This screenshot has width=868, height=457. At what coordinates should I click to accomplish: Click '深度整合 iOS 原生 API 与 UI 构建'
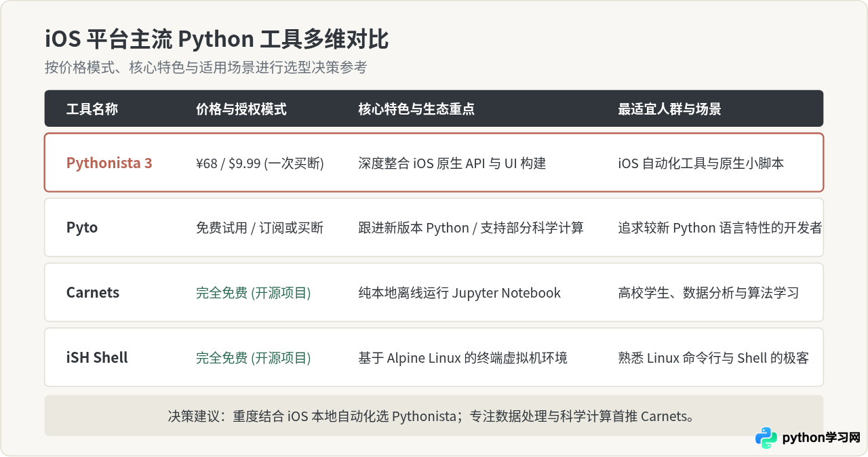point(452,163)
